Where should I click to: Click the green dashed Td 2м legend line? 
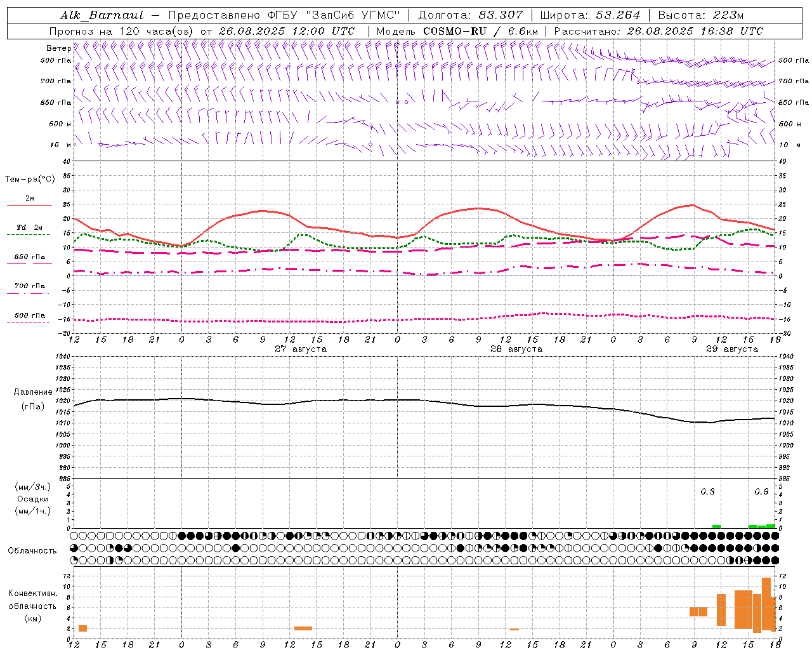(x=28, y=234)
